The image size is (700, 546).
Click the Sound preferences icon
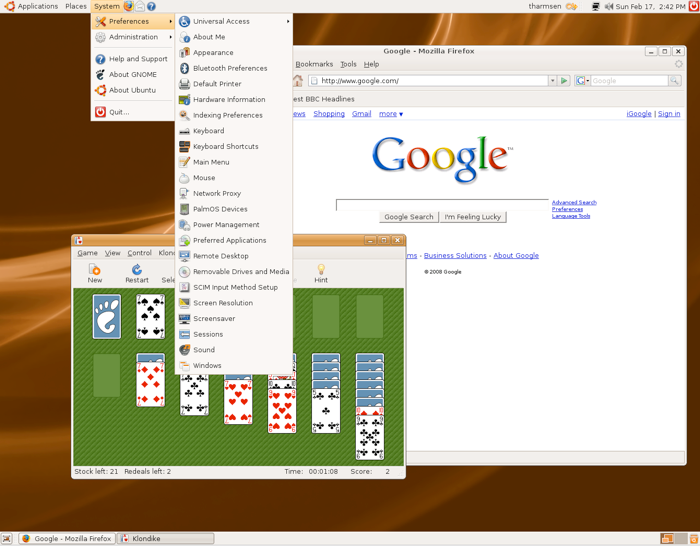(184, 350)
